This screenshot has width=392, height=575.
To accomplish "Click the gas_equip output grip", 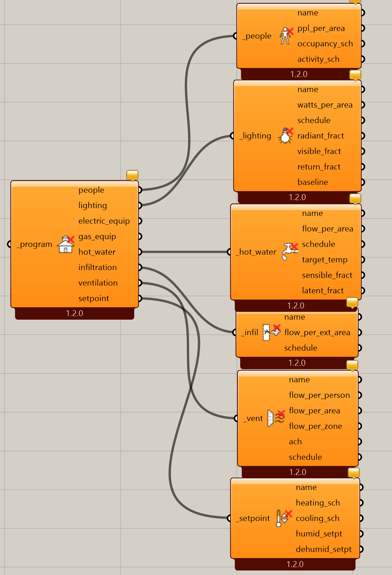I will [x=140, y=236].
